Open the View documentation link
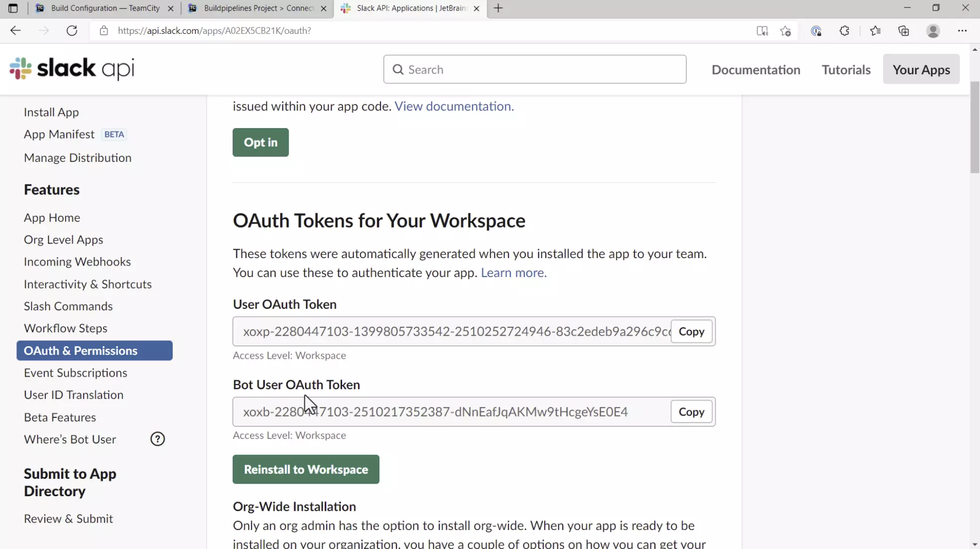The image size is (980, 549). [453, 106]
